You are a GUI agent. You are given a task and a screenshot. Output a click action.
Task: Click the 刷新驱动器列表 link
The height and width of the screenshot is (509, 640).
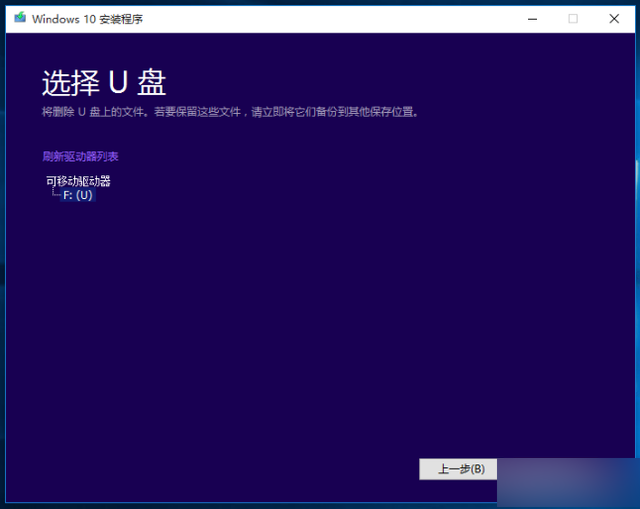point(80,156)
